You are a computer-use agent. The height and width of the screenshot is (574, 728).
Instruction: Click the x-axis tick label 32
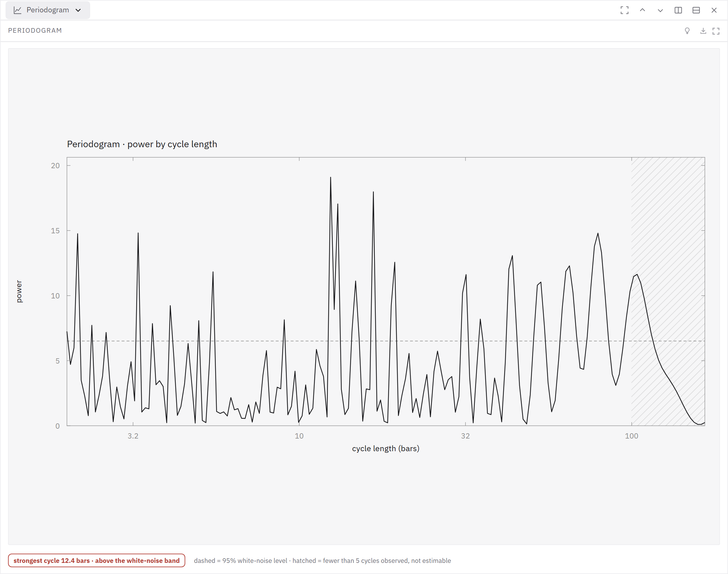pos(465,436)
